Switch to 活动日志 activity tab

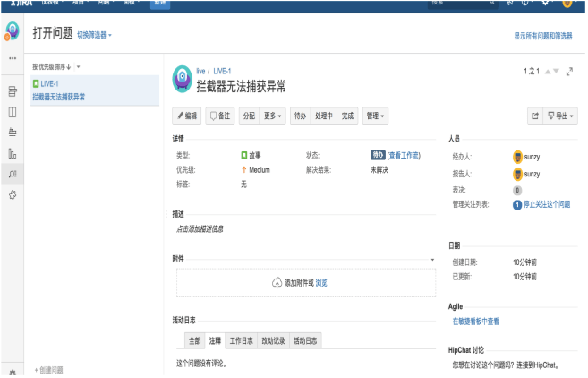tap(305, 341)
